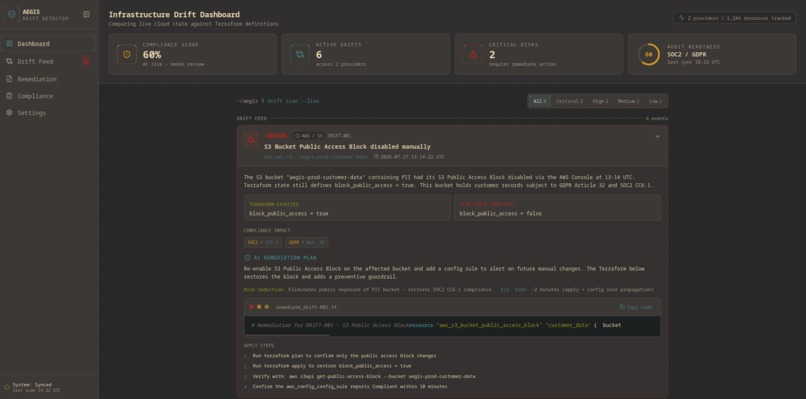Click the AI Remediation Plan check icon
The height and width of the screenshot is (399, 806).
pos(247,258)
